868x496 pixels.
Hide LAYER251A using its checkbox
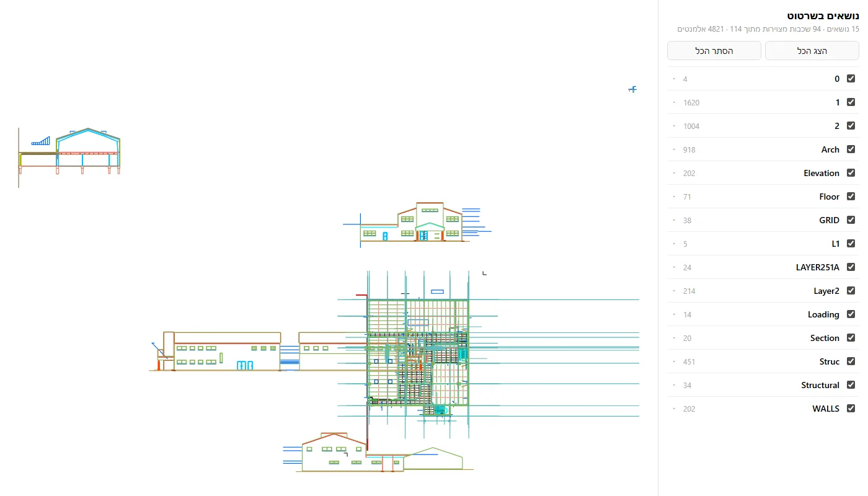pos(851,267)
